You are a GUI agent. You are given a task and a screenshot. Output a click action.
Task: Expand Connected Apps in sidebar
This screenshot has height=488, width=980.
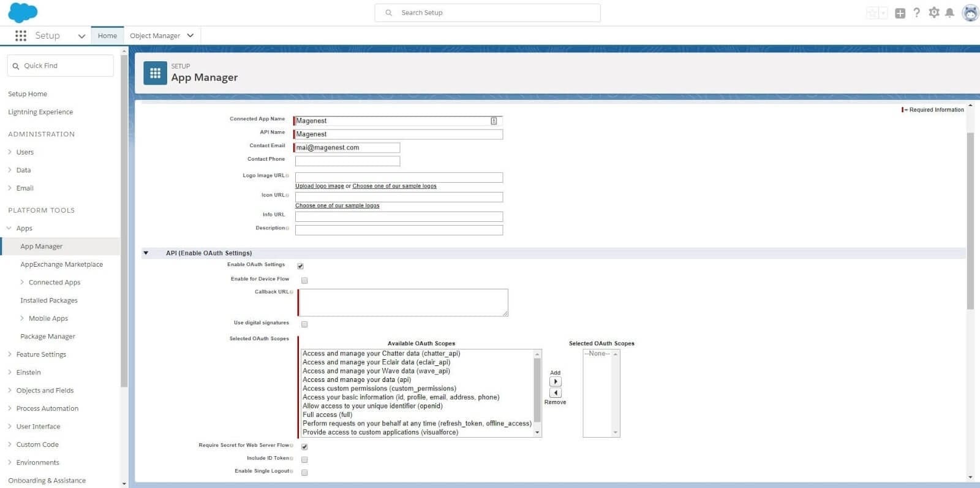pyautogui.click(x=22, y=283)
